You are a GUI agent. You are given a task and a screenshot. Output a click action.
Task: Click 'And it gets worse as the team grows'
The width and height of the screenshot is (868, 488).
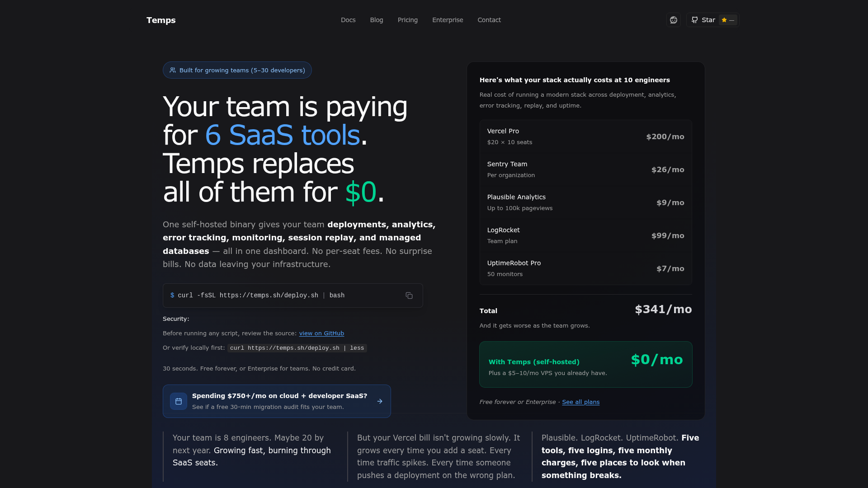coord(534,326)
